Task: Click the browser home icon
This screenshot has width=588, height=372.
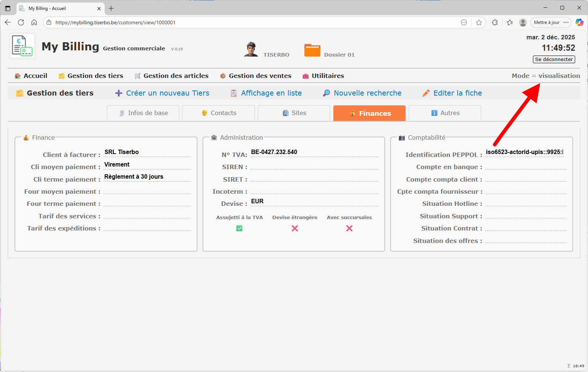Action: pyautogui.click(x=34, y=22)
